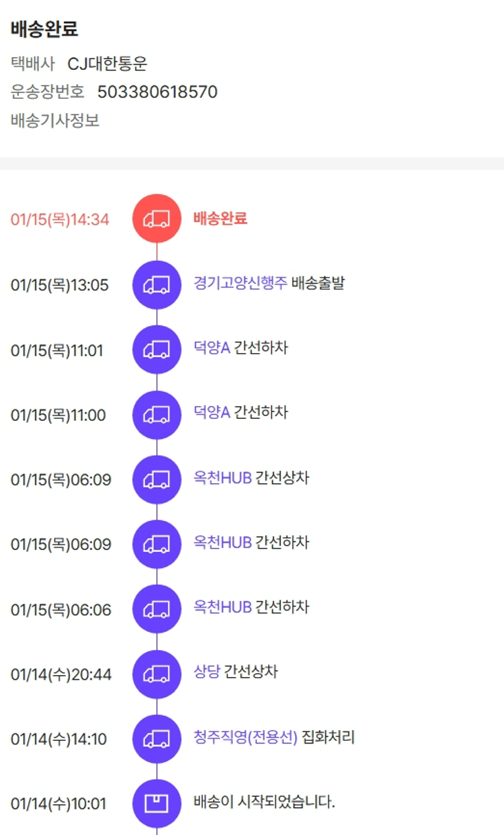
Task: Click the truck icon beside 청주직영(전용선) 집화처리
Action: click(157, 739)
